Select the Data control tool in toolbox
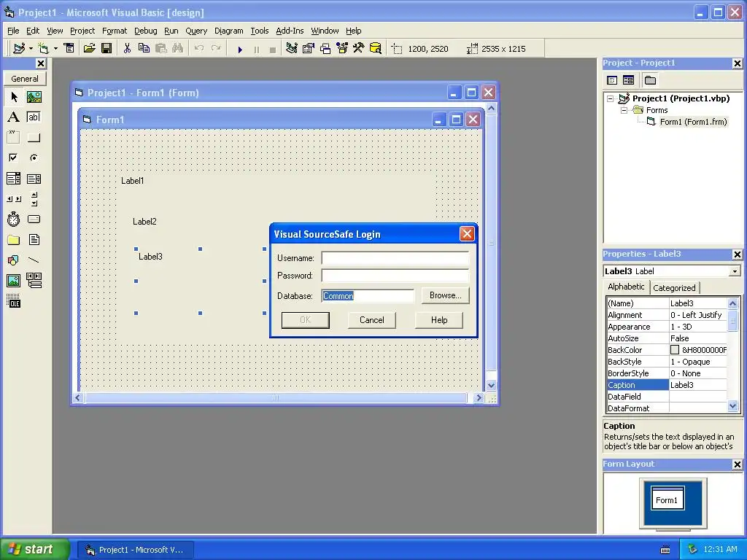The height and width of the screenshot is (560, 747). (x=34, y=281)
